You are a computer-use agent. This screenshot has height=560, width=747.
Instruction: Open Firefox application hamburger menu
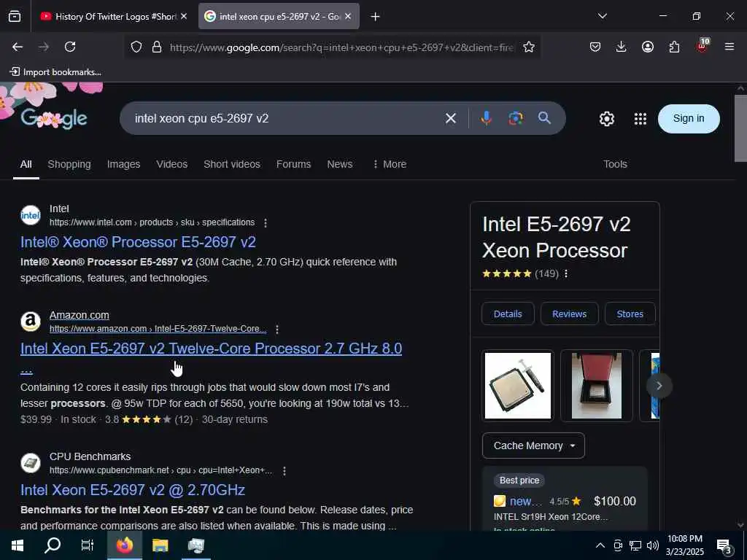pyautogui.click(x=729, y=47)
